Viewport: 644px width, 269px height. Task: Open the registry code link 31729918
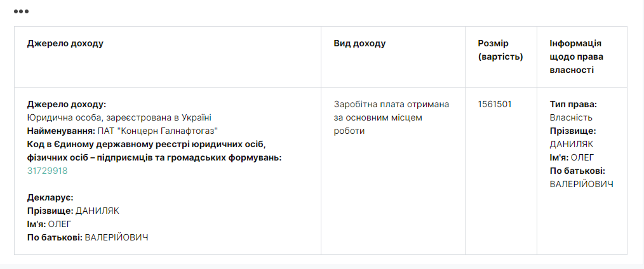[47, 171]
